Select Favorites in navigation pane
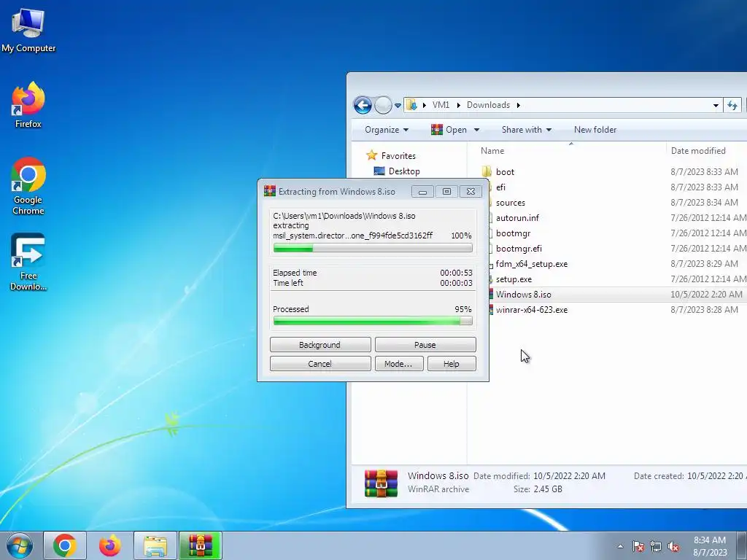 coord(391,156)
